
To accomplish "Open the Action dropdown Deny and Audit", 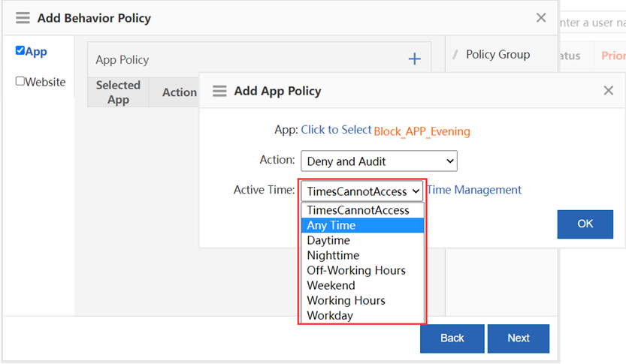I will click(x=379, y=161).
